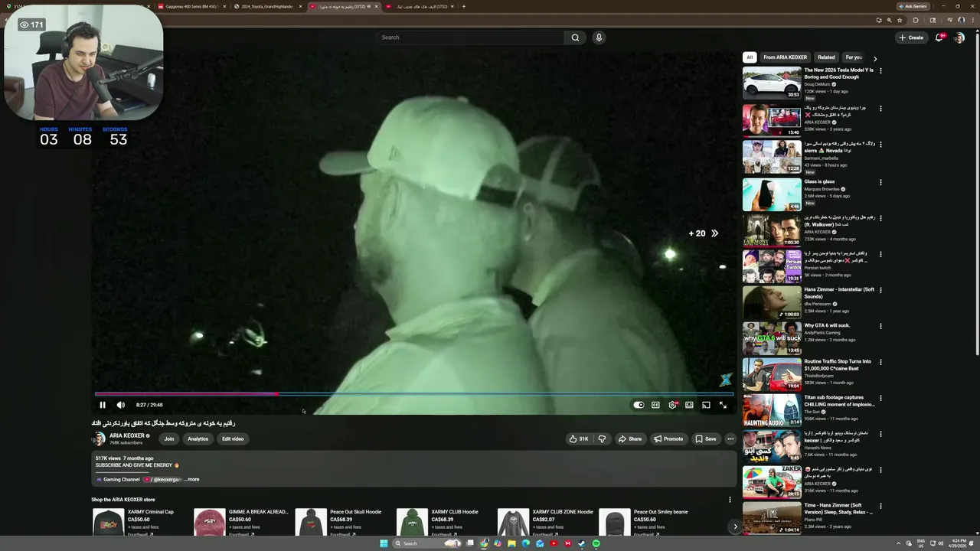Open merch shelf options three dots
The image size is (980, 551).
tap(730, 500)
